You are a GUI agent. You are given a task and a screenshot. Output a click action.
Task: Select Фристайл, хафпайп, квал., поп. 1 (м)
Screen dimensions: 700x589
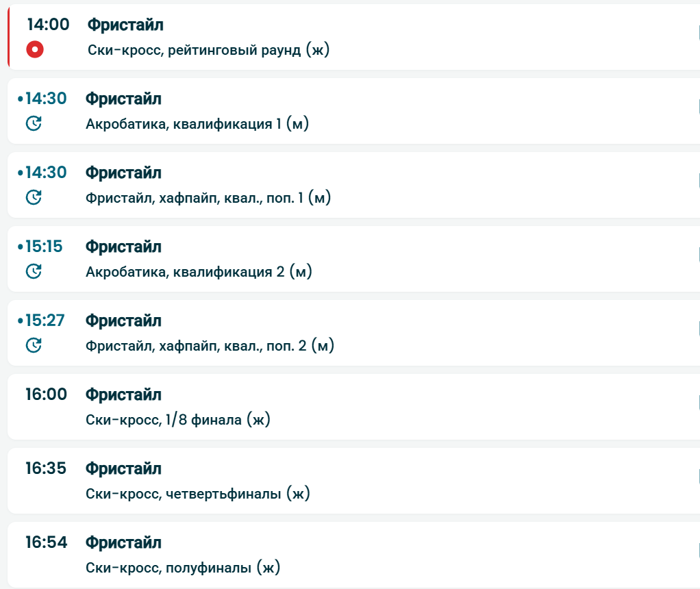tap(208, 198)
